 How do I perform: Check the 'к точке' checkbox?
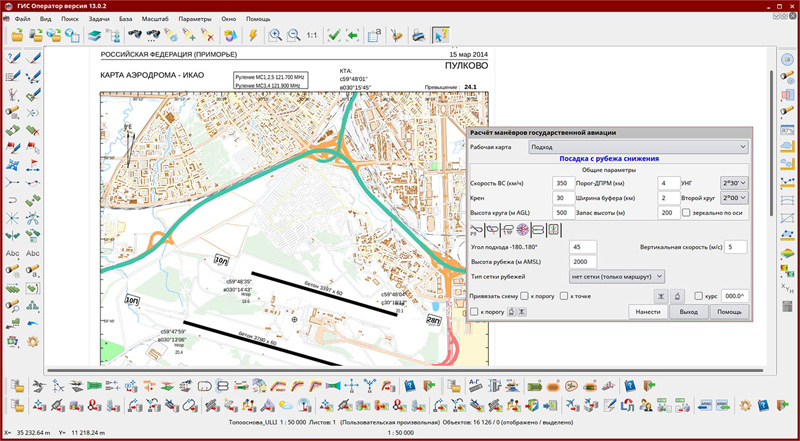point(564,296)
